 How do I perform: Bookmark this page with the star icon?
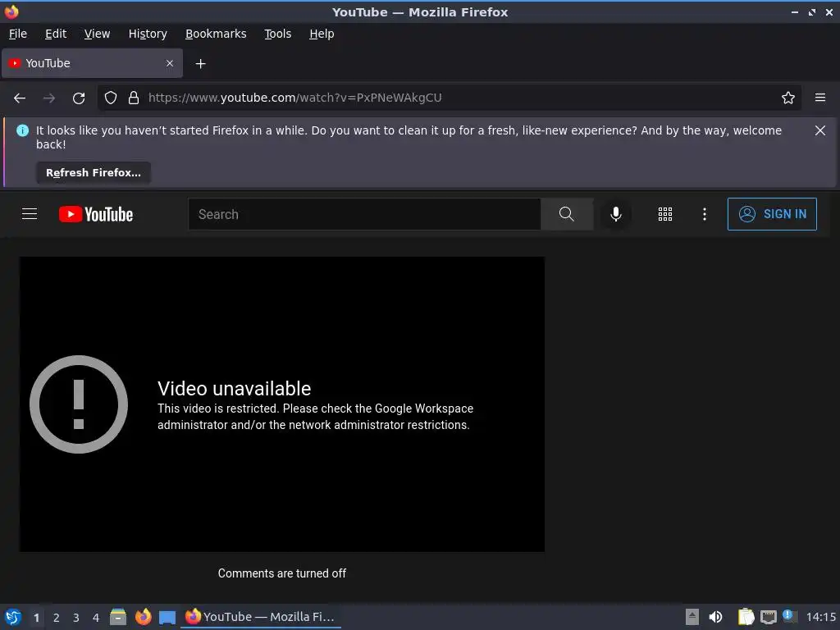788,98
